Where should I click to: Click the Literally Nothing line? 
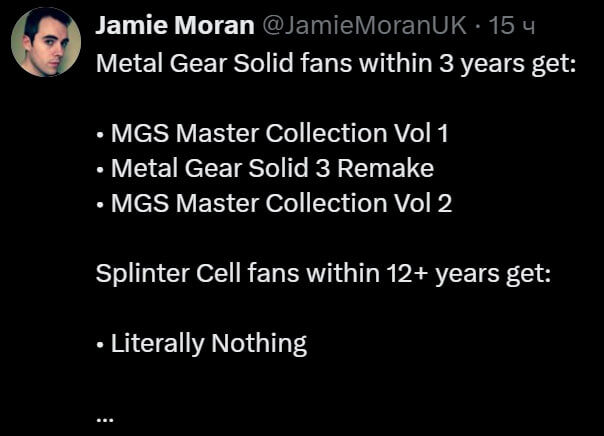point(208,343)
